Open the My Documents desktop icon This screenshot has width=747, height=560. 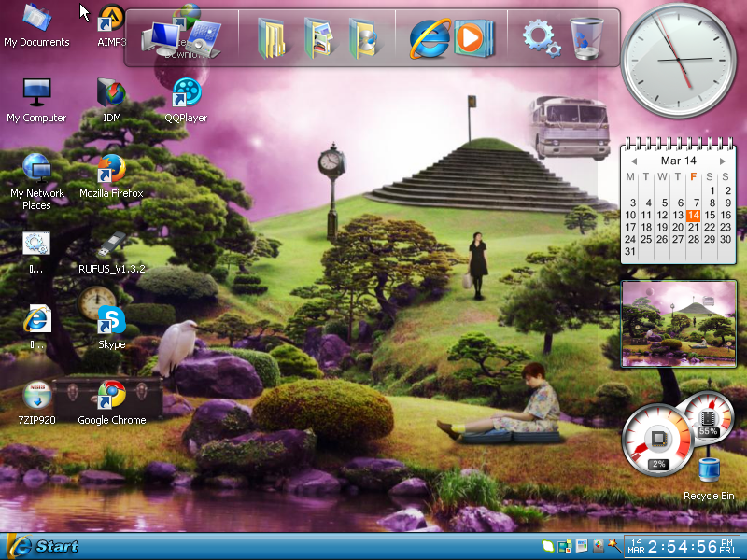36,25
